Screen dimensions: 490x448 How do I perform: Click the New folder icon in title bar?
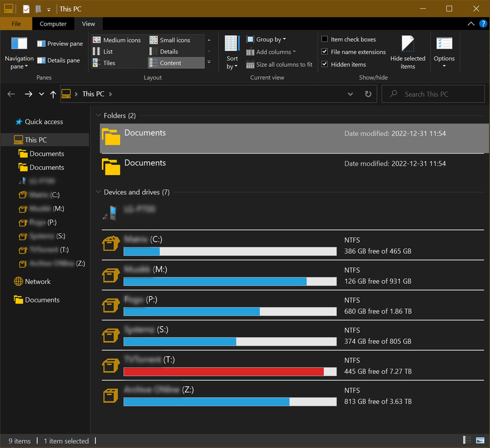(x=38, y=9)
